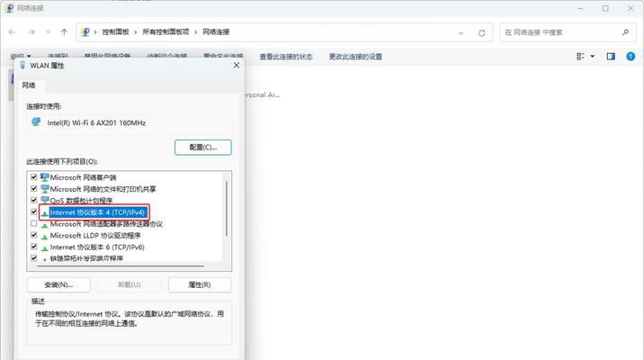Toggle the QoS 数据包计划程序 checkbox
Screen dimensions: 644x360
click(x=34, y=200)
